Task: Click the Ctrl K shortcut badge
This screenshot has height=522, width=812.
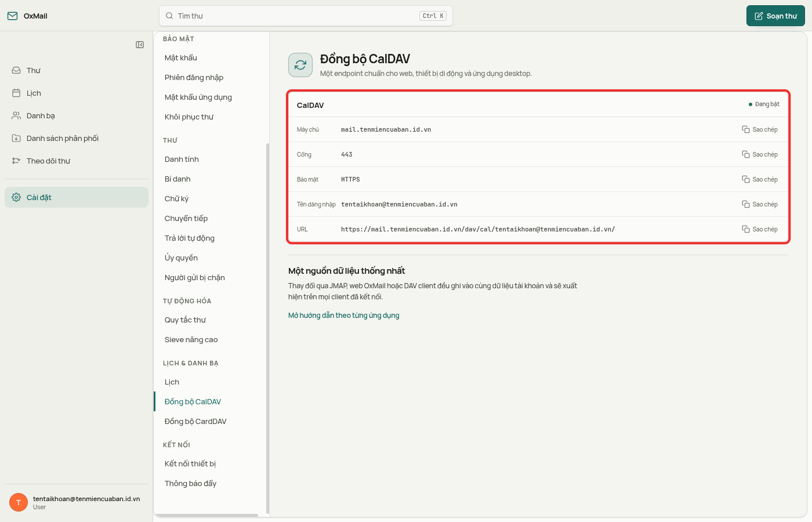Action: [433, 16]
